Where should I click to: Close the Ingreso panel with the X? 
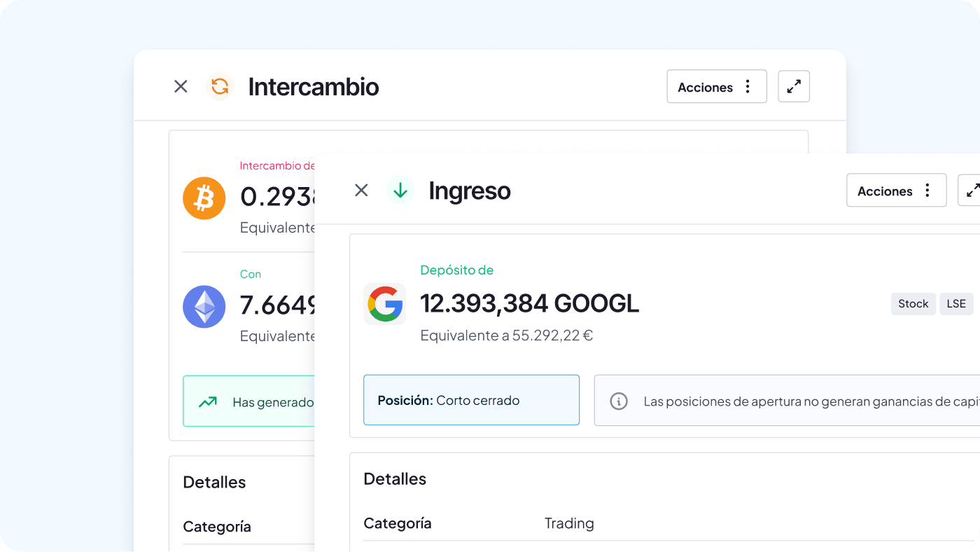[361, 191]
